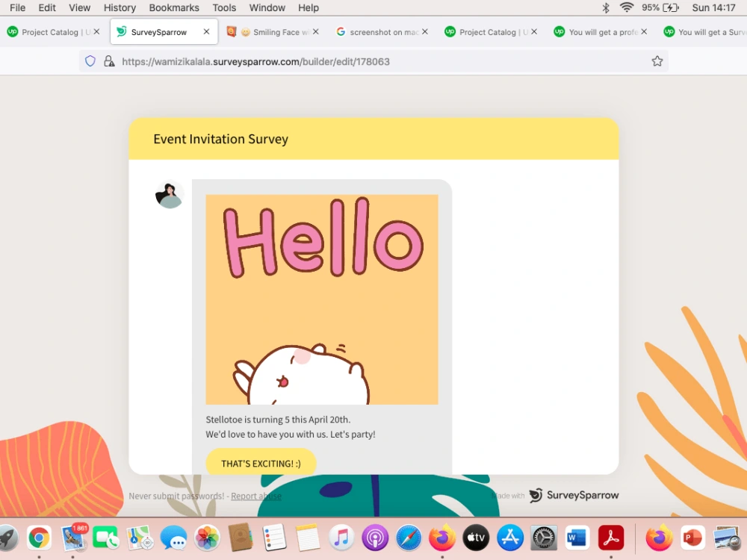747x560 pixels.
Task: Open the History menu
Action: tap(120, 7)
